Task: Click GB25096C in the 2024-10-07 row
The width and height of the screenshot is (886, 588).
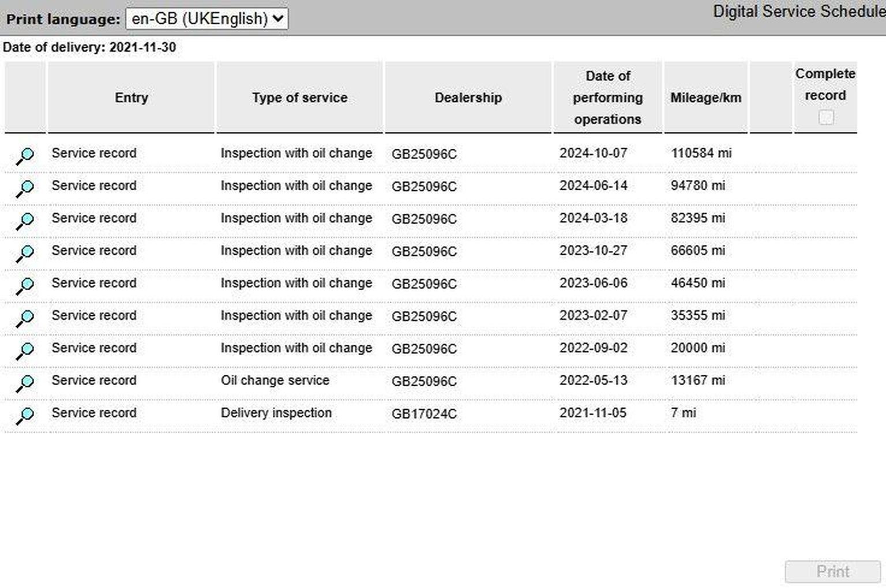Action: 424,154
